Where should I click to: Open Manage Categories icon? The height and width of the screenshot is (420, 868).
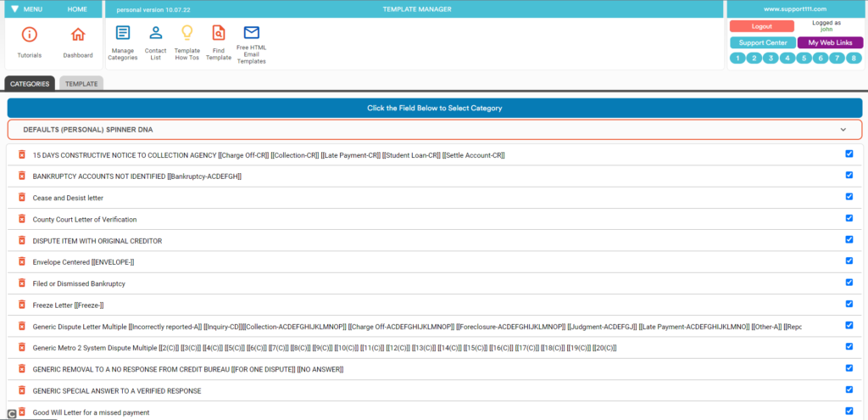122,33
